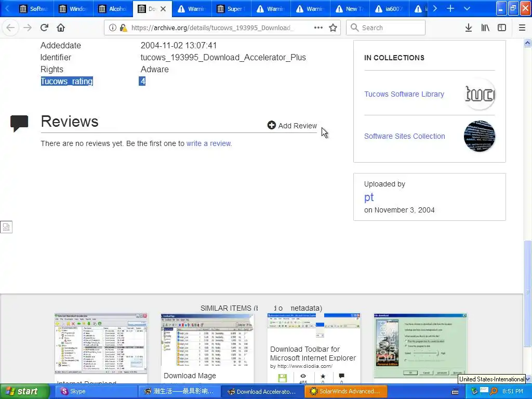Click the system tray clock 8:51 PM
The width and height of the screenshot is (532, 399).
click(513, 391)
